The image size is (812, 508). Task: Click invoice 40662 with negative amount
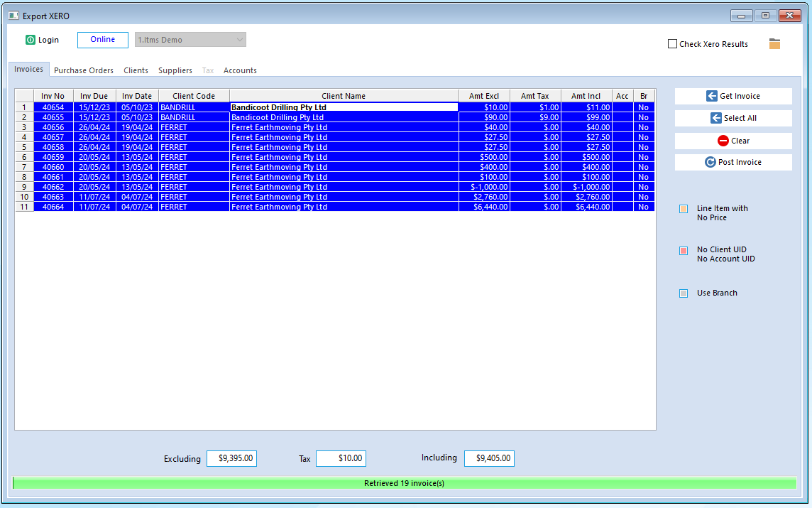click(53, 187)
